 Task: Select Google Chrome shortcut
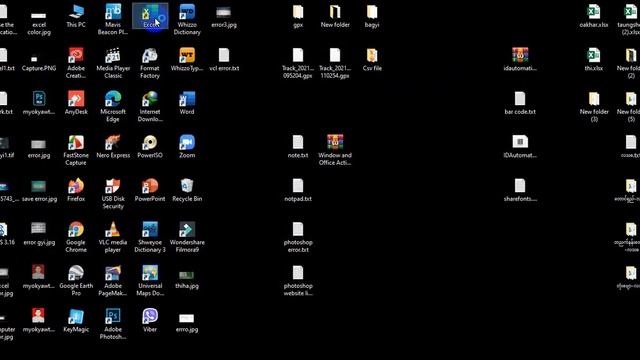pyautogui.click(x=76, y=237)
